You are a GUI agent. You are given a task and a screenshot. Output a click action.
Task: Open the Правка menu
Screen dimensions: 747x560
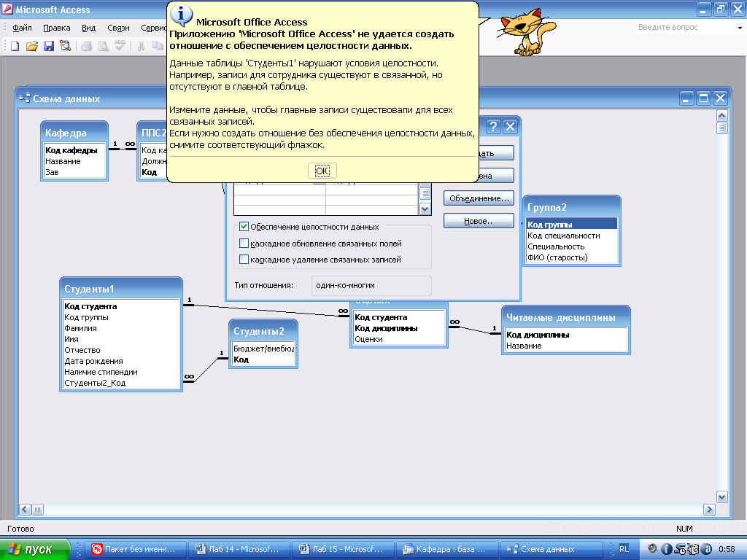(x=57, y=28)
